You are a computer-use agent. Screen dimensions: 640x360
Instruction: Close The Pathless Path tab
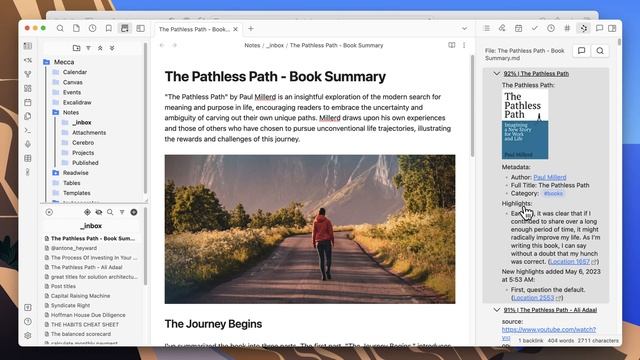coord(236,29)
